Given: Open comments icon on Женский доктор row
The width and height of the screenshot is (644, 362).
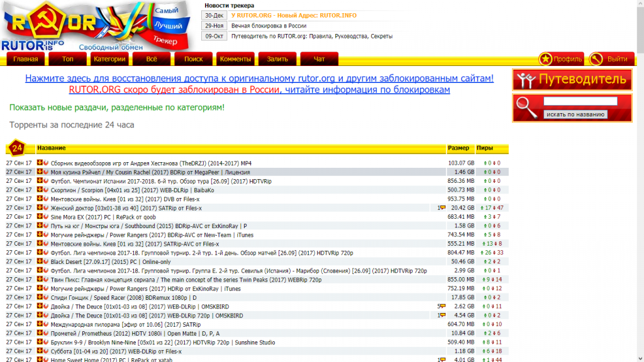Looking at the screenshot, I should tap(443, 207).
